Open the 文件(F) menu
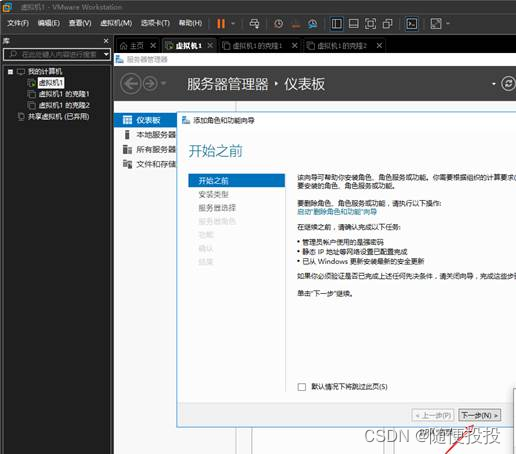This screenshot has height=454, width=516. [18, 23]
